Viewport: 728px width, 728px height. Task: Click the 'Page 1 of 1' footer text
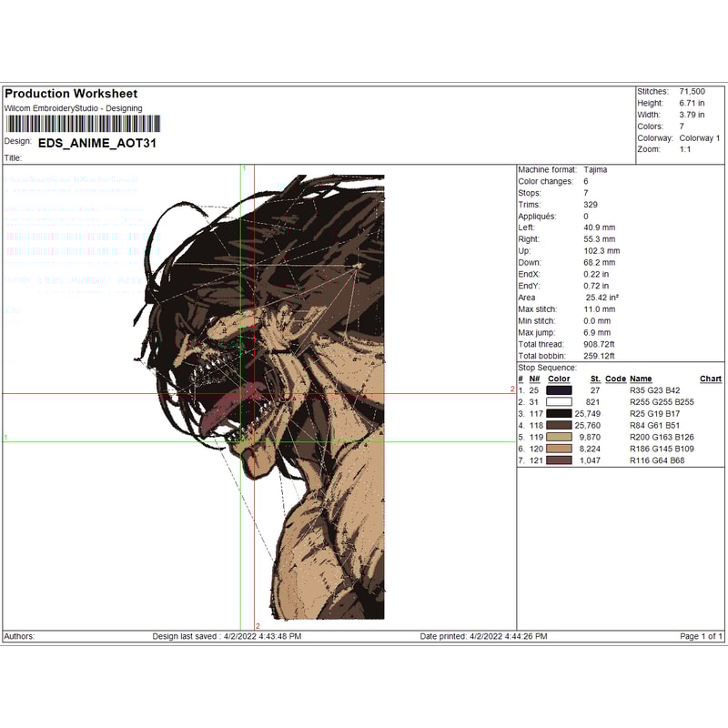[701, 636]
